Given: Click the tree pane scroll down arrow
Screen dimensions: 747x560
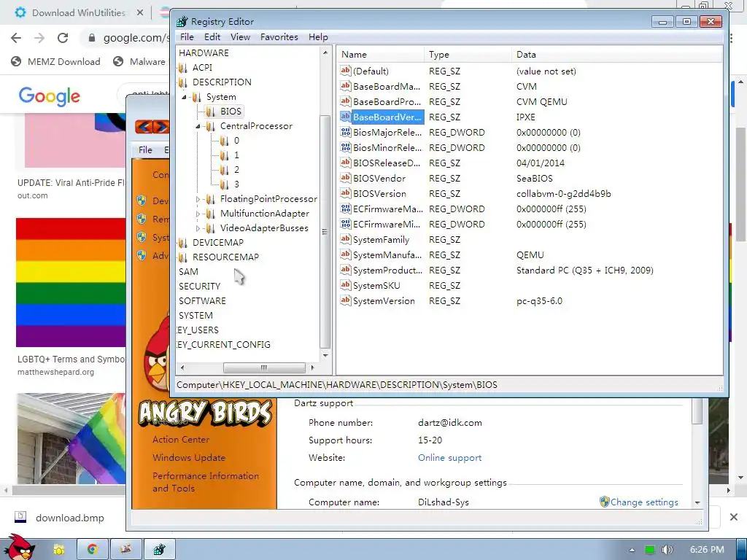Looking at the screenshot, I should [x=325, y=355].
